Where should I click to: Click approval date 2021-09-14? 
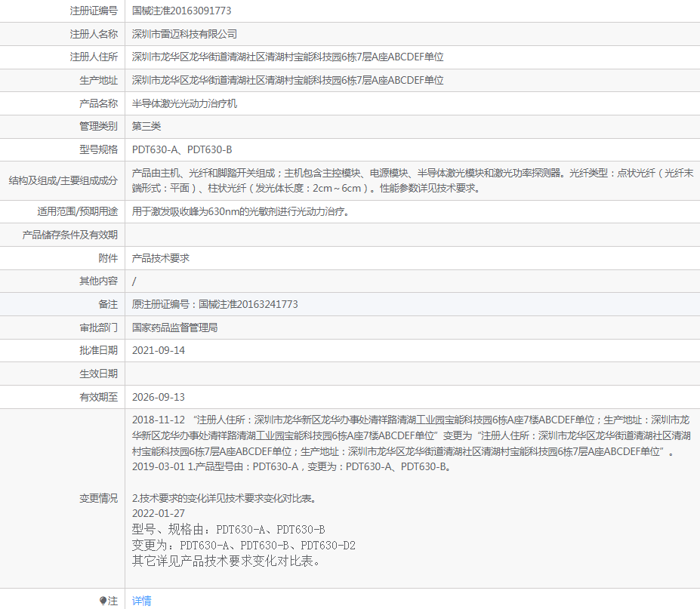click(159, 351)
